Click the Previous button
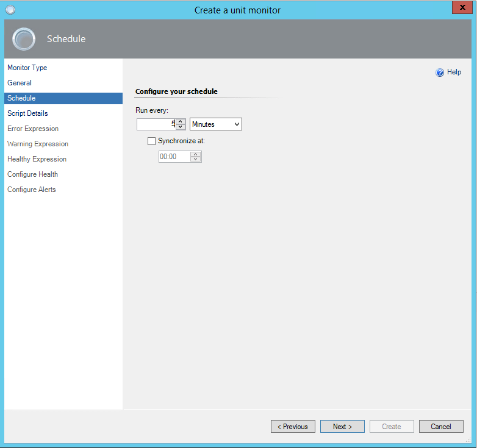Viewport: 477px width, 448px height. (293, 427)
